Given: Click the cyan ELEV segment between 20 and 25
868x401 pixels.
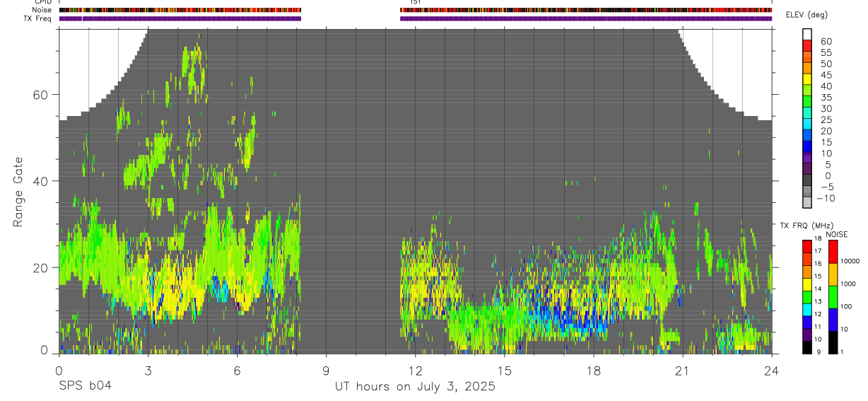Looking at the screenshot, I should point(807,124).
